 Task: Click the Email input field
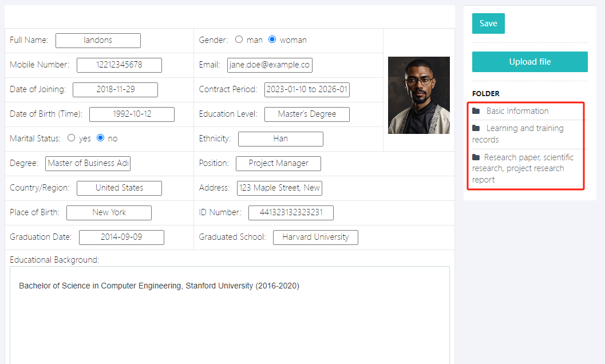point(270,65)
